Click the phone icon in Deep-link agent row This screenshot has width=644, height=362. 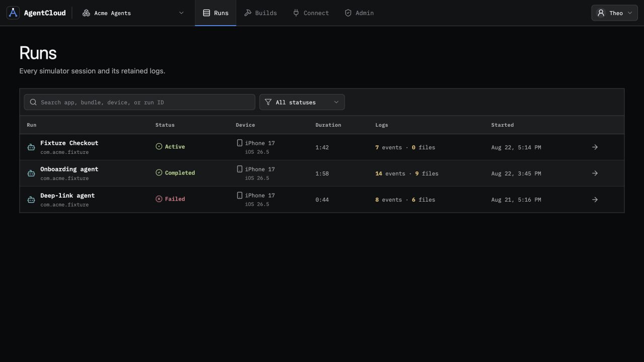pyautogui.click(x=239, y=195)
